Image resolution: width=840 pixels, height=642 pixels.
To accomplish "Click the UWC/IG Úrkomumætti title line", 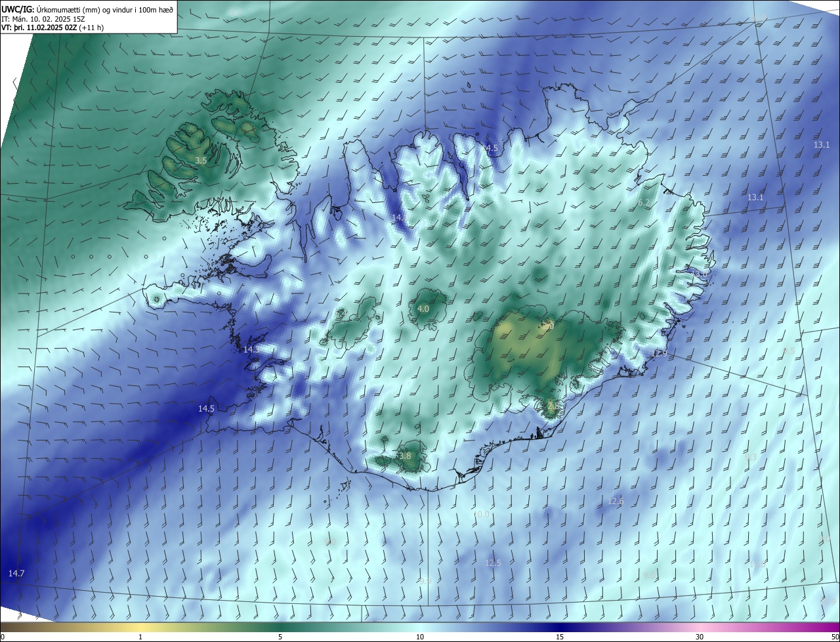I will [x=87, y=9].
